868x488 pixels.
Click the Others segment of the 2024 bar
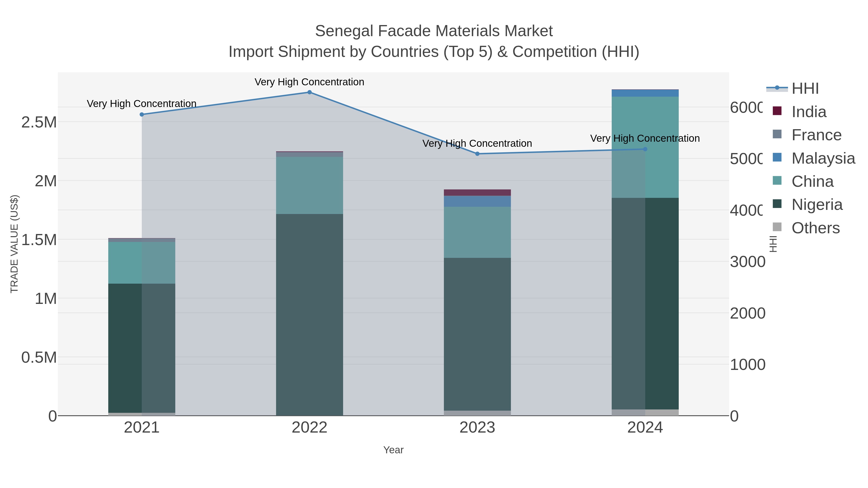pos(645,413)
